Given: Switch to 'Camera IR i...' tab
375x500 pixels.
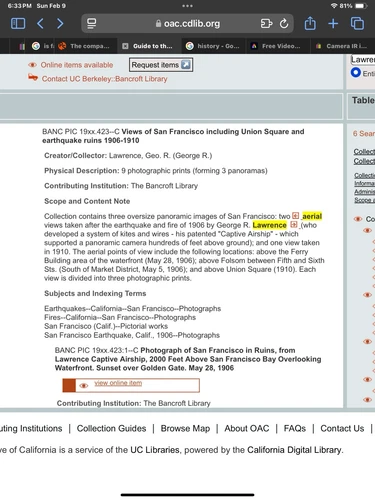Looking at the screenshot, I should point(343,46).
